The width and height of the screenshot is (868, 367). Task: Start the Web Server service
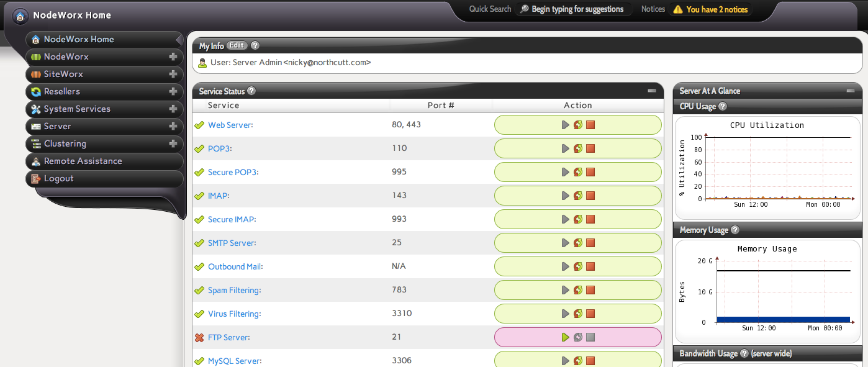565,125
